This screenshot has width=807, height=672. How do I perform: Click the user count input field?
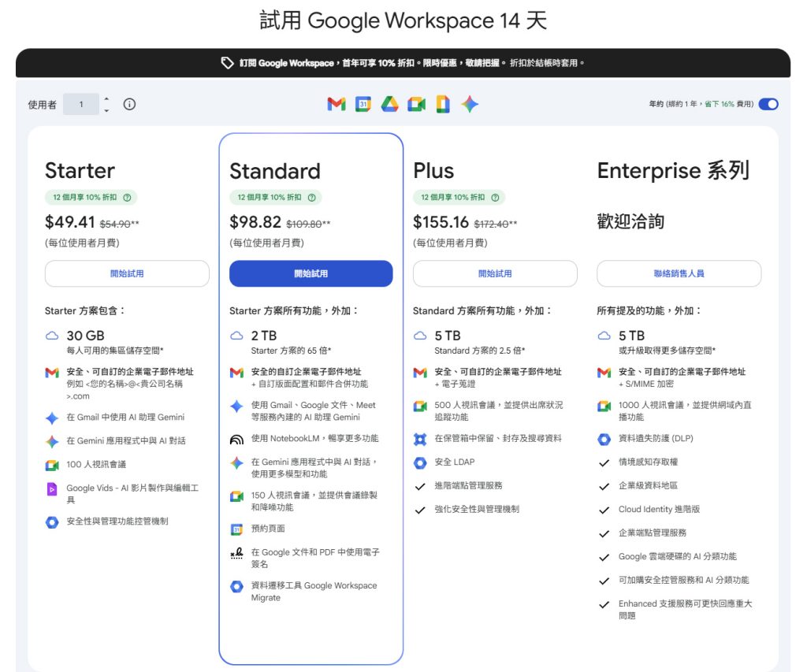pos(81,105)
